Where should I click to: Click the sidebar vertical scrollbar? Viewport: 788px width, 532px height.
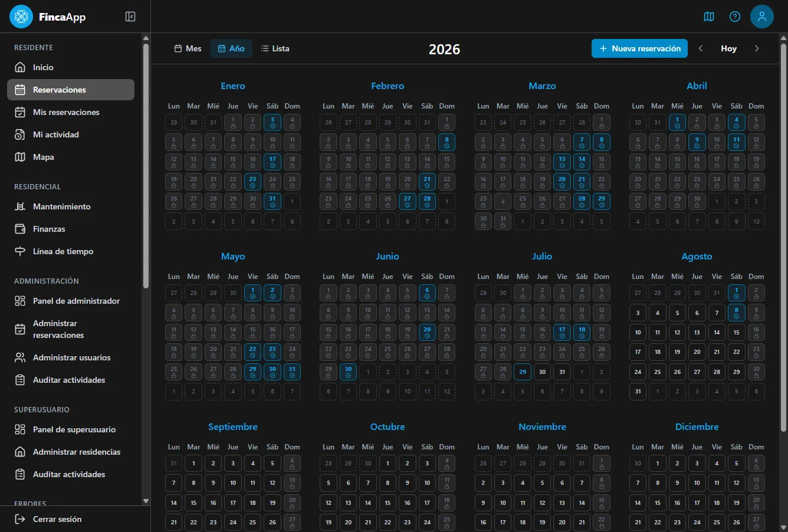pyautogui.click(x=146, y=165)
